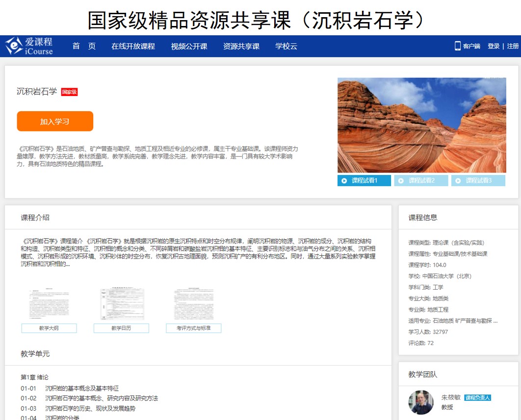Click the desert rock course cover image
The height and width of the screenshot is (420, 521).
click(x=421, y=125)
